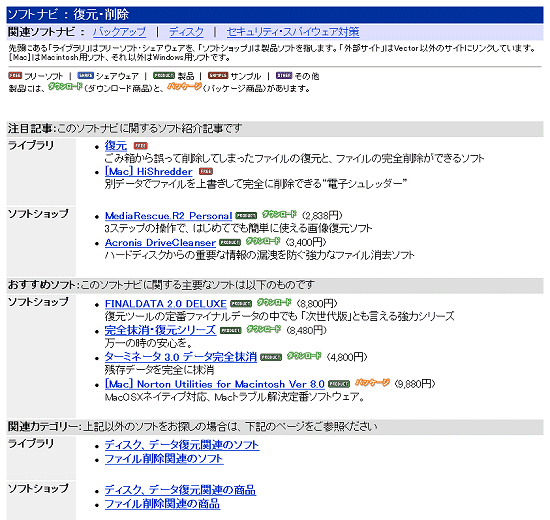Click 残存データを完全に抹消 description text
The image size is (550, 520).
[159, 370]
